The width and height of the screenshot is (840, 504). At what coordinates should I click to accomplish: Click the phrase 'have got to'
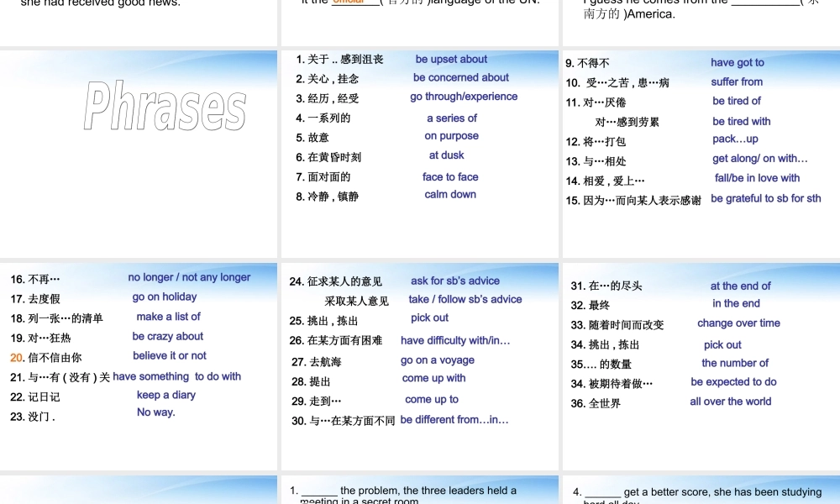pos(738,62)
